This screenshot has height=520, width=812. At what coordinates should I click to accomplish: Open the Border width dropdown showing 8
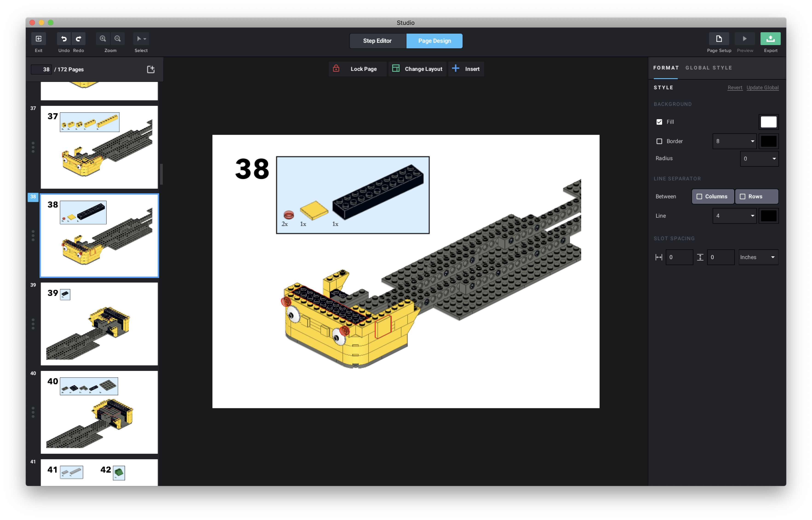[x=735, y=142]
